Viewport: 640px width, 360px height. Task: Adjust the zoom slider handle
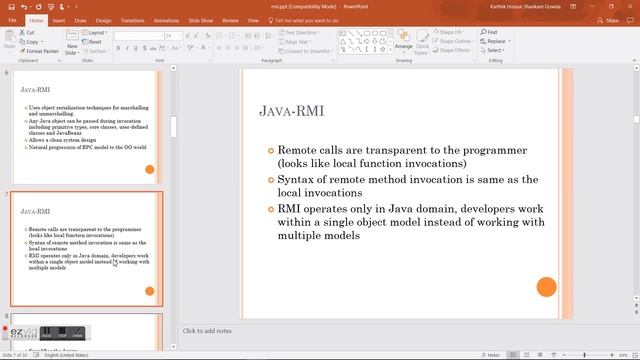[584, 355]
